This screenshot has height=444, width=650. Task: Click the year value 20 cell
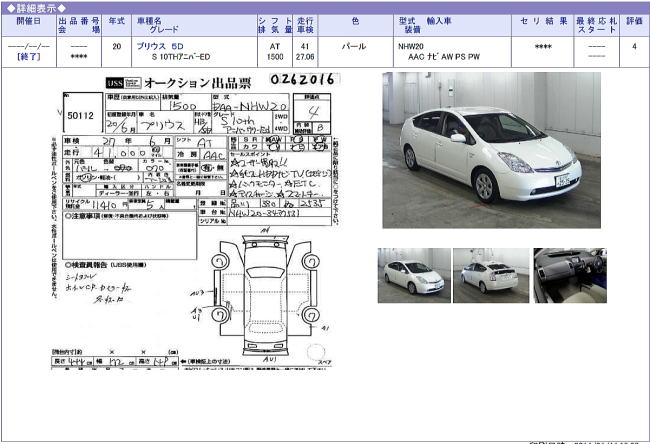[116, 52]
